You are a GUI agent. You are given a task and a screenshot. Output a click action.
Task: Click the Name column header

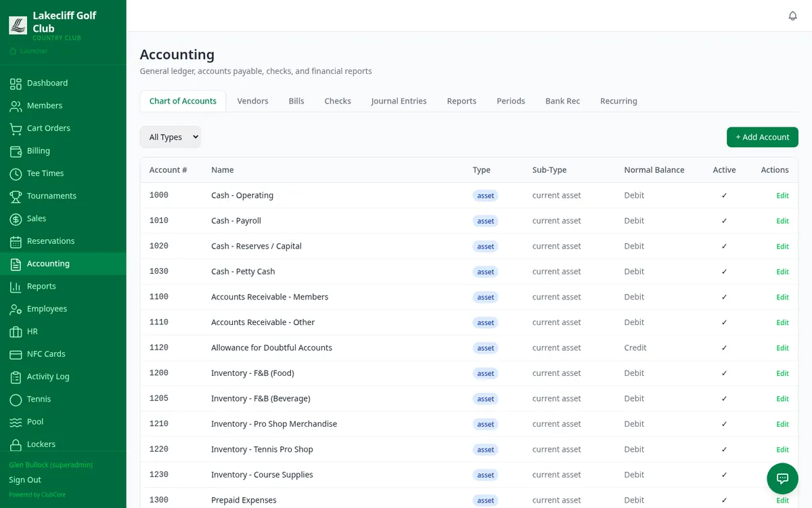click(223, 170)
